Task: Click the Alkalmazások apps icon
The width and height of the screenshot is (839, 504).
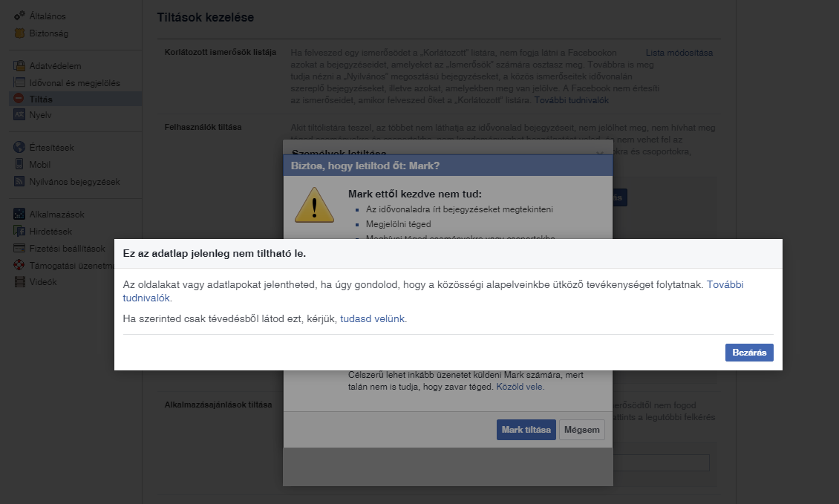Action: (19, 214)
